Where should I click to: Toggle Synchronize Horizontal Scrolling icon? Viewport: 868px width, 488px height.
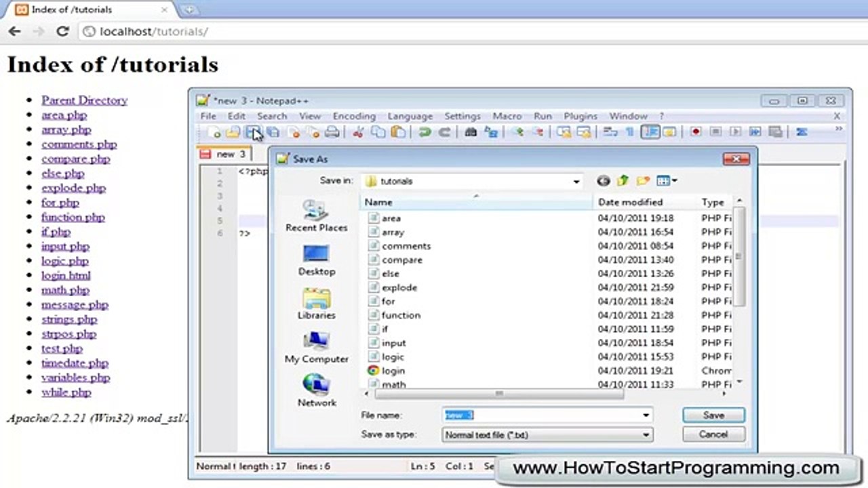coord(583,132)
